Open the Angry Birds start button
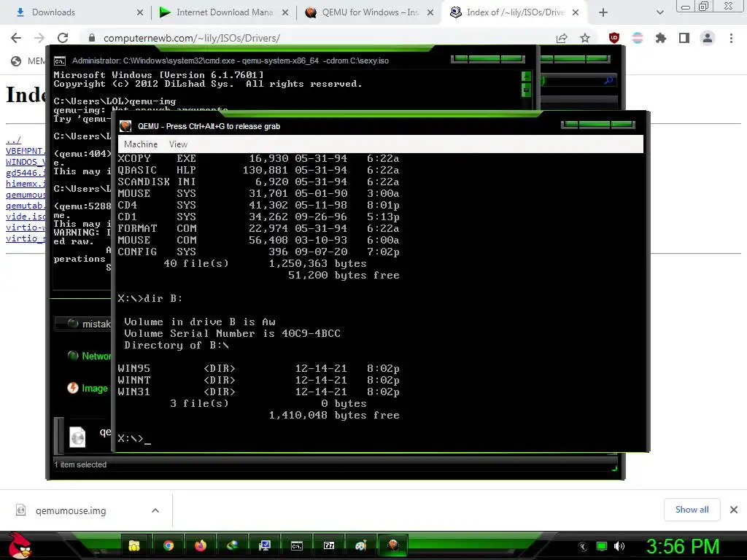Screen dimensions: 747x560 point(20,545)
